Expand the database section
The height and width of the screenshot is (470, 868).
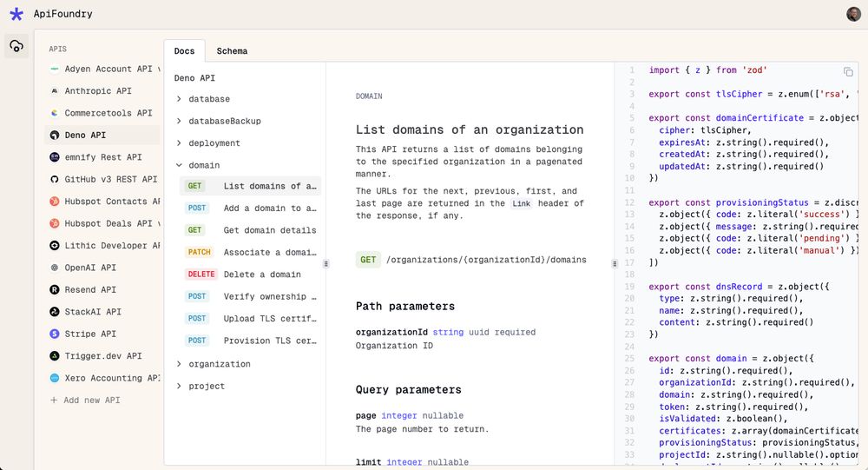(179, 99)
